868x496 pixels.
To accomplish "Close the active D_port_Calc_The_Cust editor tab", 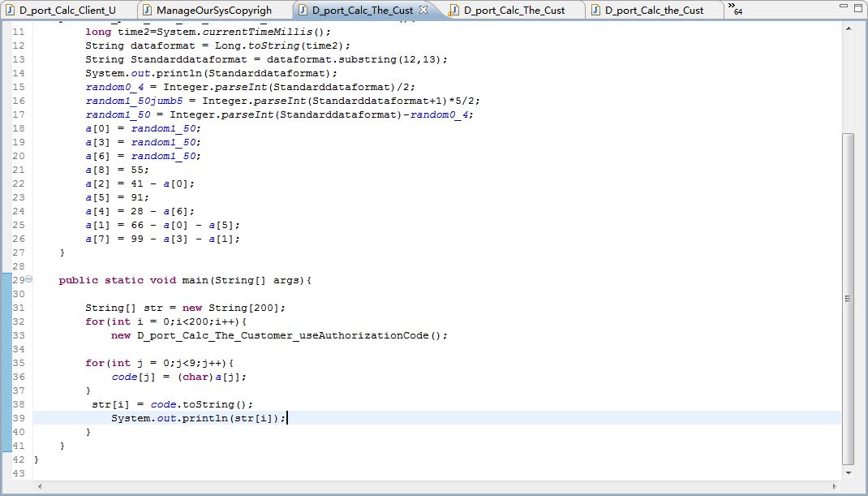I will (423, 10).
